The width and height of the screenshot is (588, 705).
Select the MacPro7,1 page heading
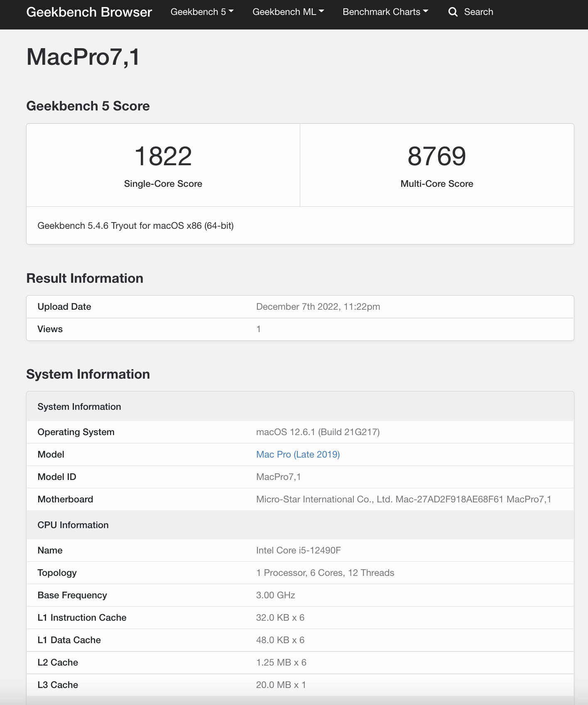click(x=83, y=57)
